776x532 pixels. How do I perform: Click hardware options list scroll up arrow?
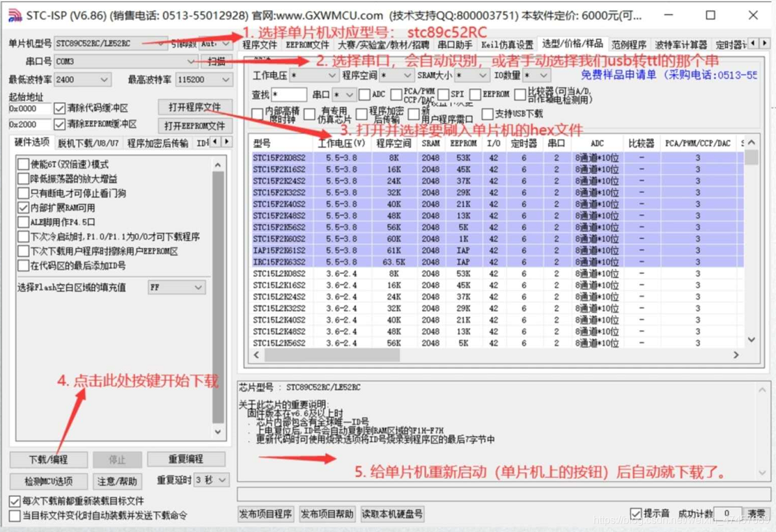point(218,165)
